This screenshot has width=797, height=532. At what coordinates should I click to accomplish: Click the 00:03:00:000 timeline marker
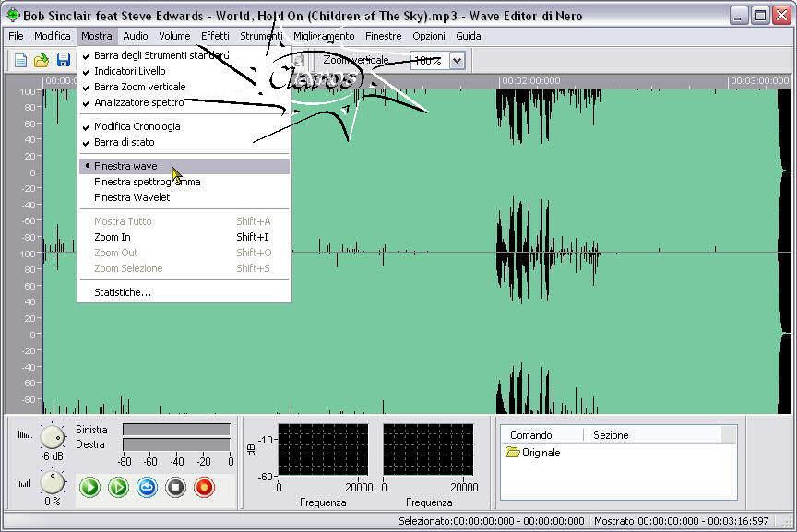759,81
